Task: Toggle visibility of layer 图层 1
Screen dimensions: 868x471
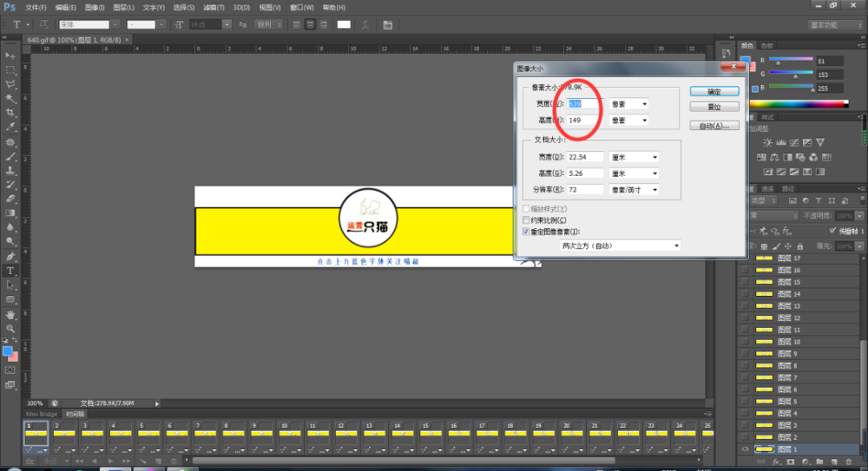Action: 745,449
